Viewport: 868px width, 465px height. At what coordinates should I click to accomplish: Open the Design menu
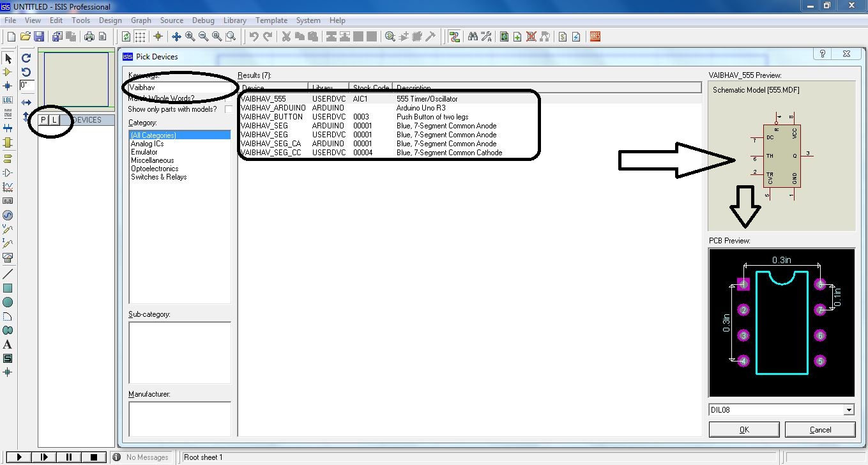[110, 20]
